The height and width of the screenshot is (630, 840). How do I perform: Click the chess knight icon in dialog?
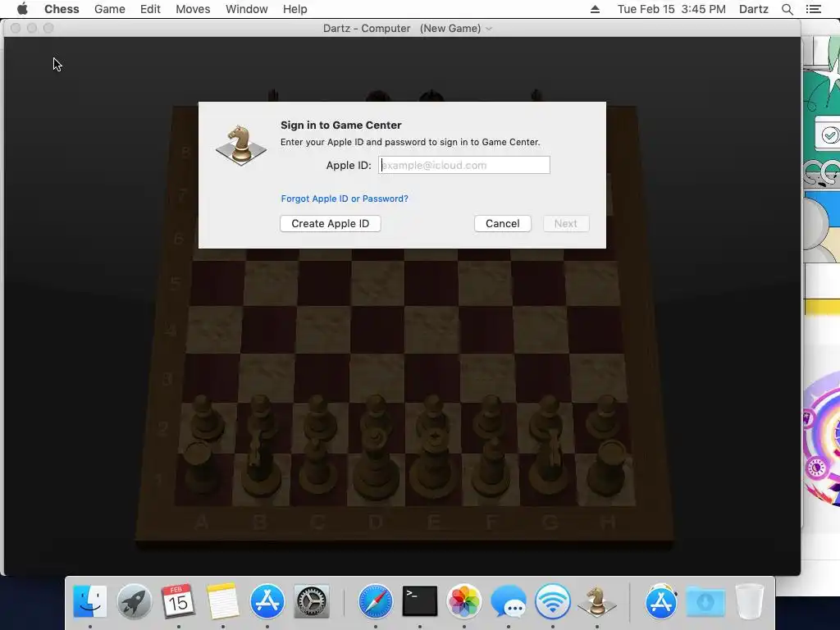pyautogui.click(x=241, y=144)
